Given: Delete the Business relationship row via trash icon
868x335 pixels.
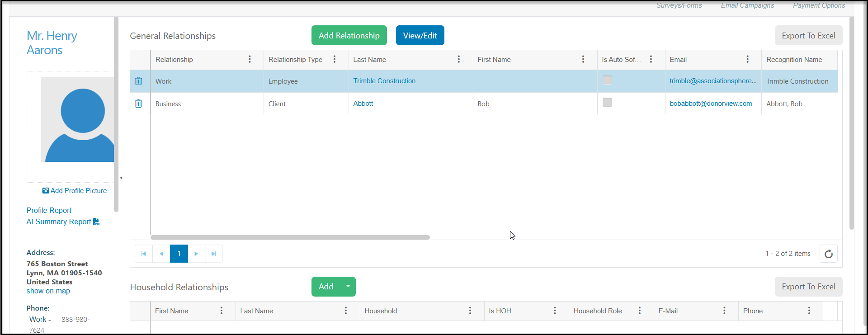Looking at the screenshot, I should coord(138,104).
